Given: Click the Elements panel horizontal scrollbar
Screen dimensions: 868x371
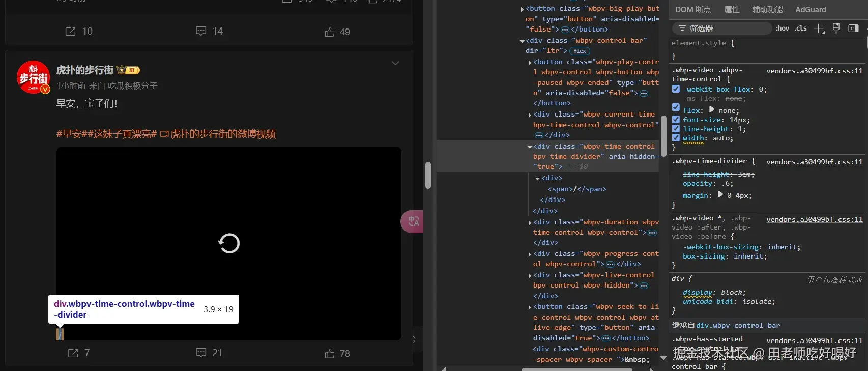Looking at the screenshot, I should click(x=577, y=369).
